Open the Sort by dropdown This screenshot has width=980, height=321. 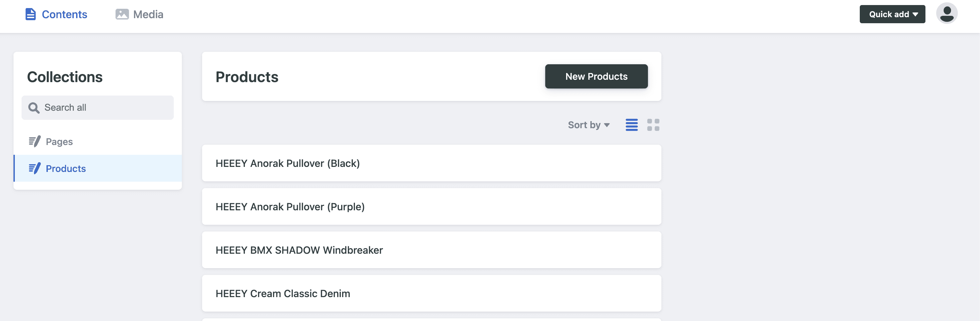click(589, 124)
